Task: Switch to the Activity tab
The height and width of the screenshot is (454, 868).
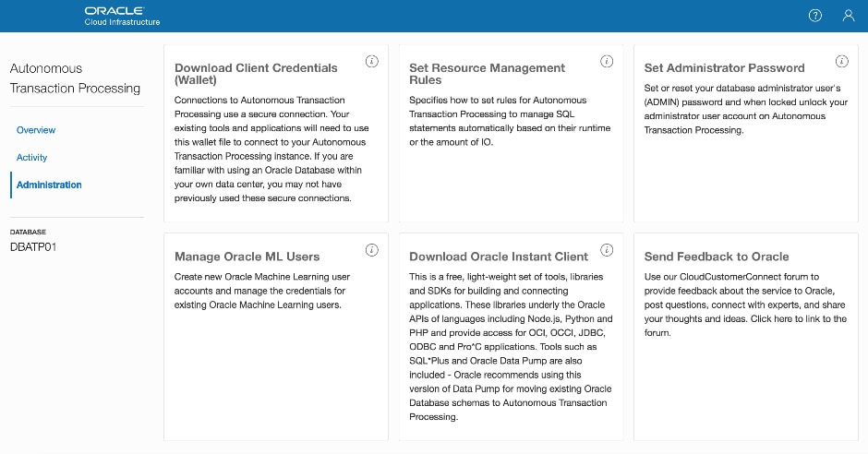Action: (32, 158)
